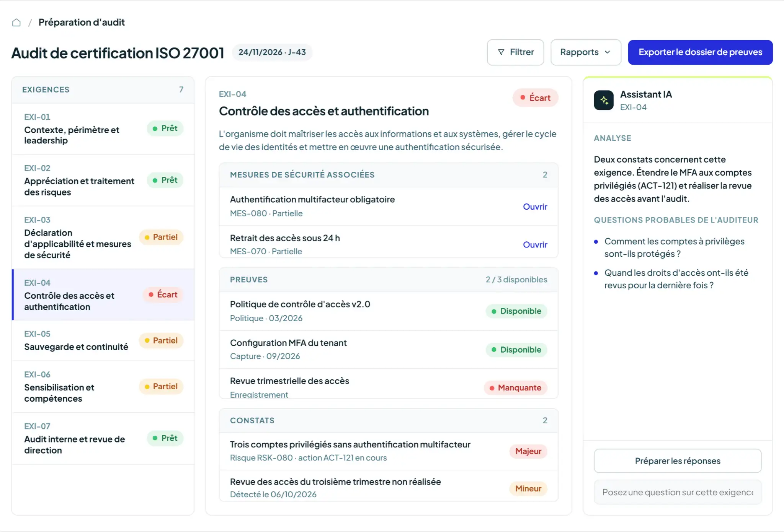Open the Retrait des accès measure
This screenshot has width=784, height=532.
click(x=535, y=244)
